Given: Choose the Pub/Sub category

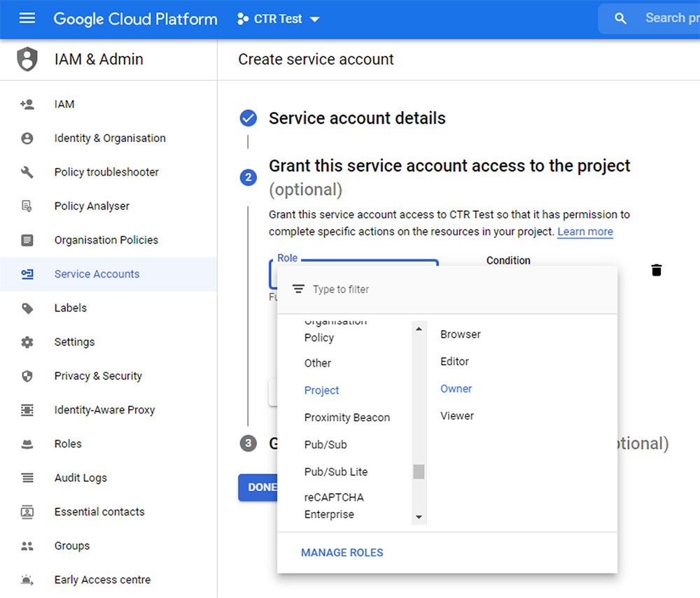Looking at the screenshot, I should pos(325,445).
